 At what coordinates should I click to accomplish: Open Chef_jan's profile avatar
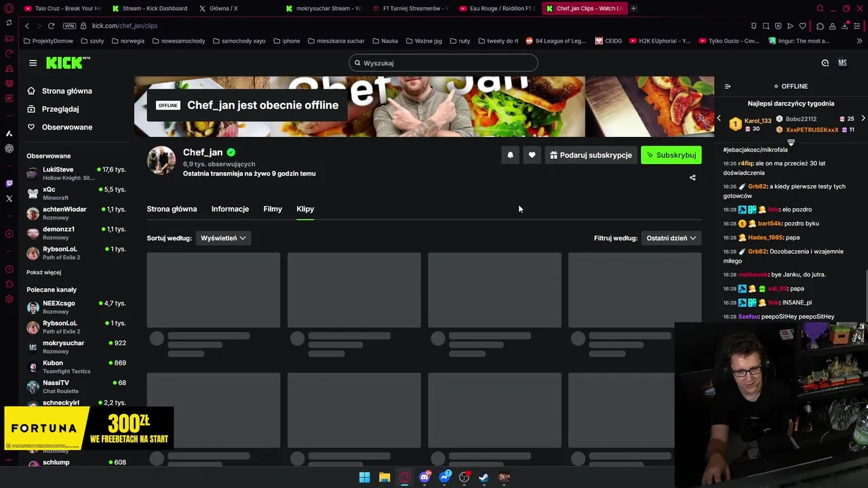161,161
